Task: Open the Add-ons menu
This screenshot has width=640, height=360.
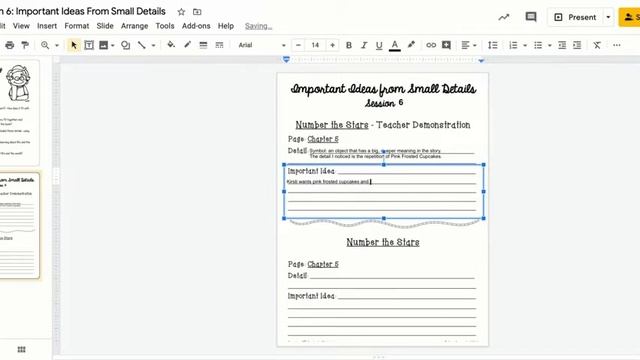Action: (196, 26)
